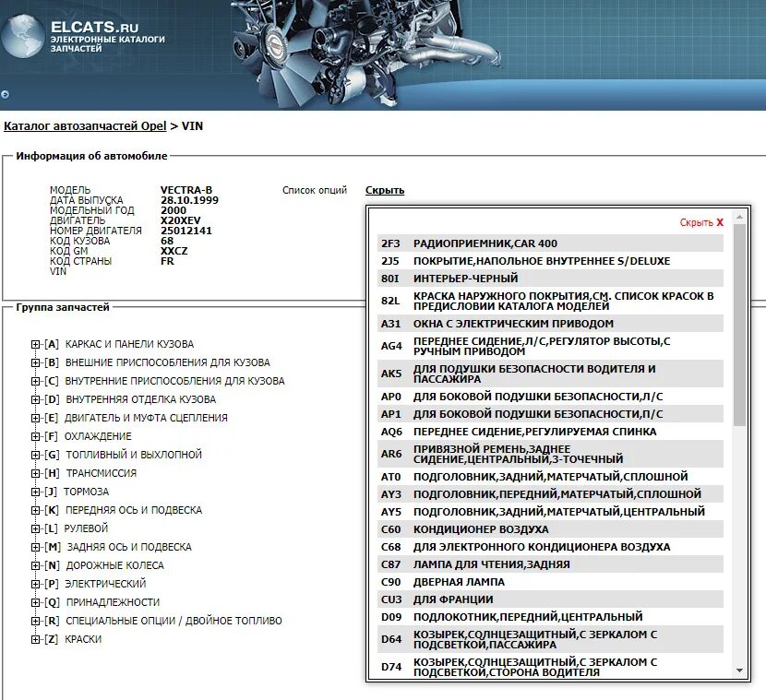Open the ТРАНСМИССИЯ tree label
The height and width of the screenshot is (700, 766).
102,473
